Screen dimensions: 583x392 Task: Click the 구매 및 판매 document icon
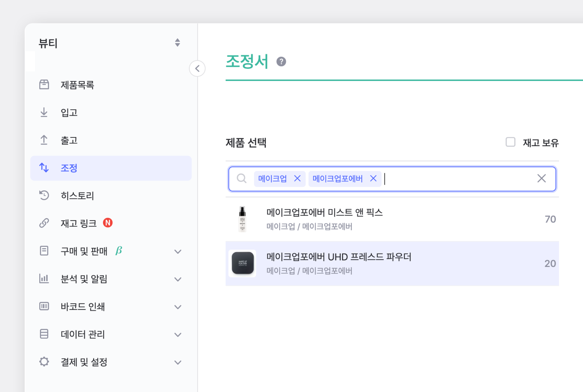pyautogui.click(x=44, y=251)
